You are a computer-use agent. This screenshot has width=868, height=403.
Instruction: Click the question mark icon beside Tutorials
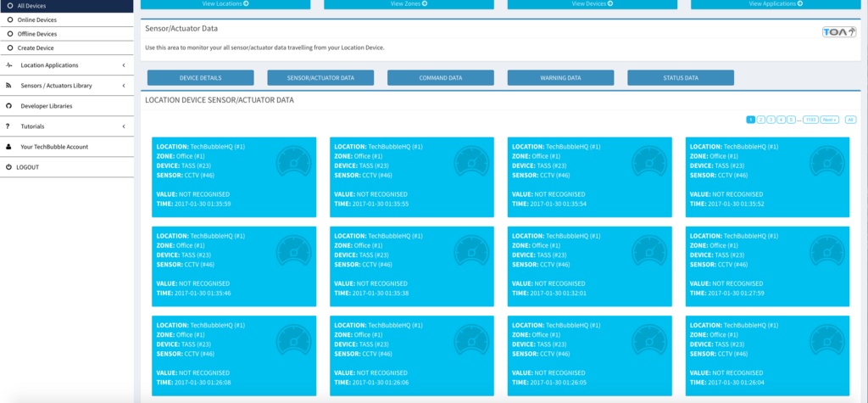coord(8,126)
